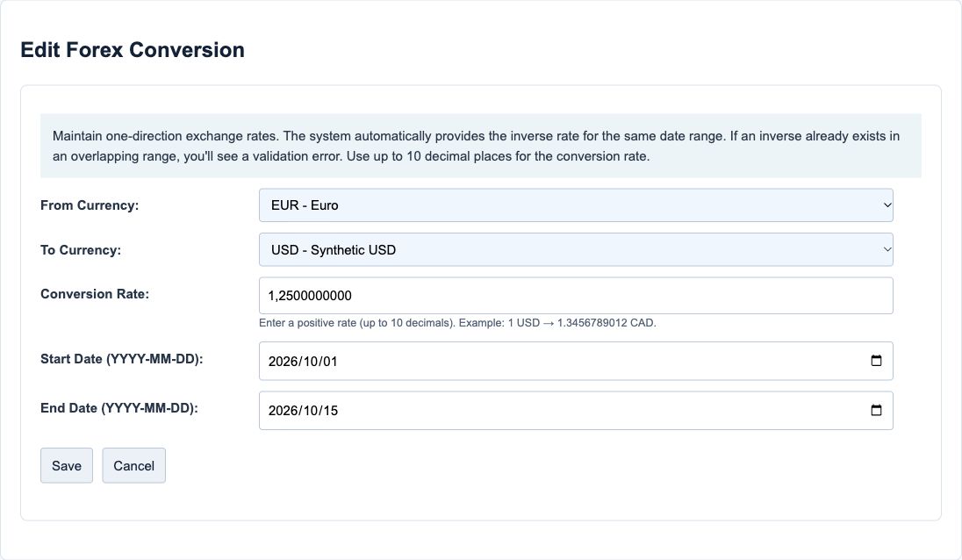Viewport: 962px width, 560px height.
Task: Click the 'End Date (YYYY-MM-DD):' label
Action: point(119,408)
